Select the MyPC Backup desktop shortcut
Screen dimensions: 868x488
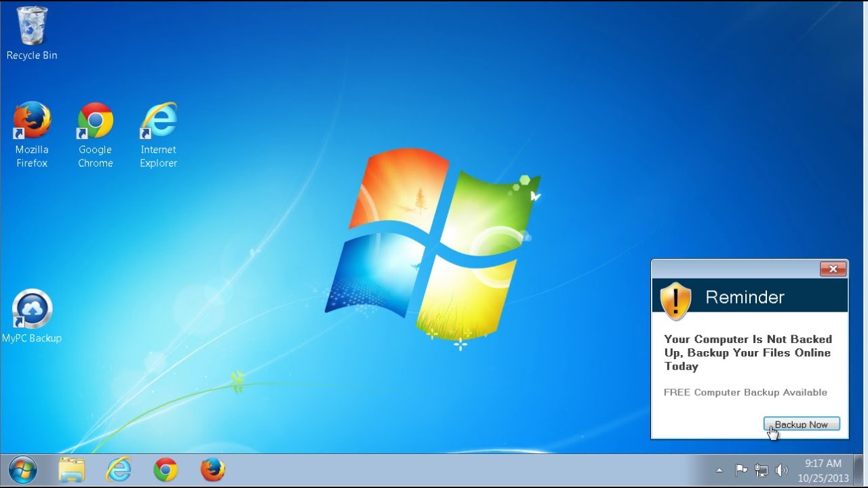pyautogui.click(x=32, y=317)
